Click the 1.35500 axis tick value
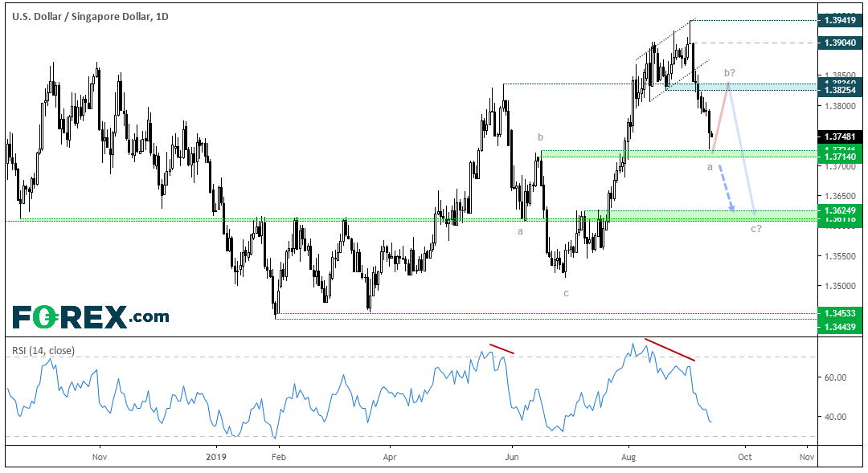868x473 pixels. [x=840, y=257]
